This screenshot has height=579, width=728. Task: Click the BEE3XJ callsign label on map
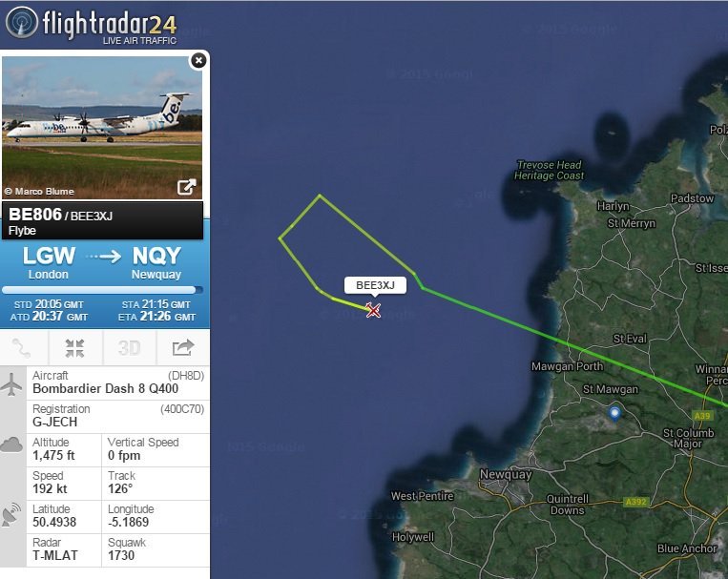tap(375, 285)
